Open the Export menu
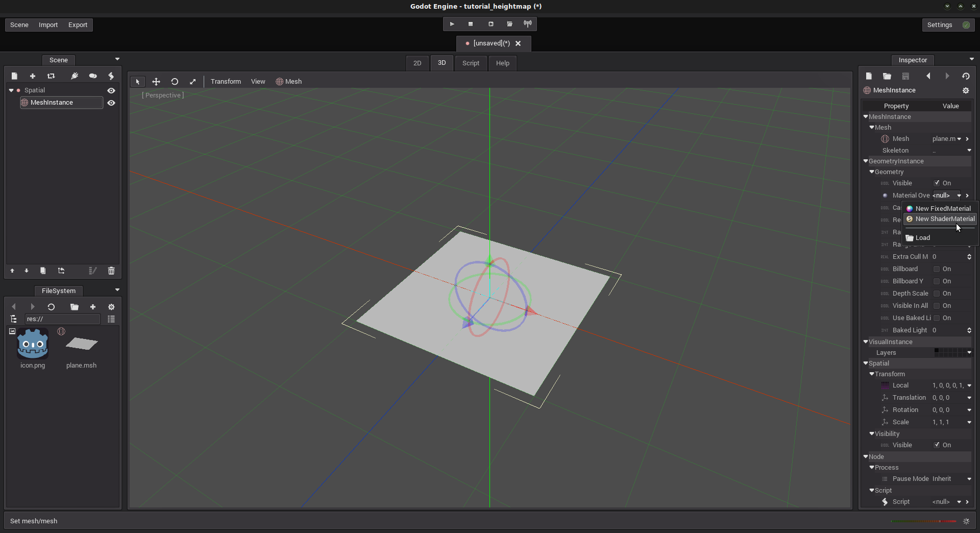Screen dimensions: 980x533 click(x=78, y=25)
